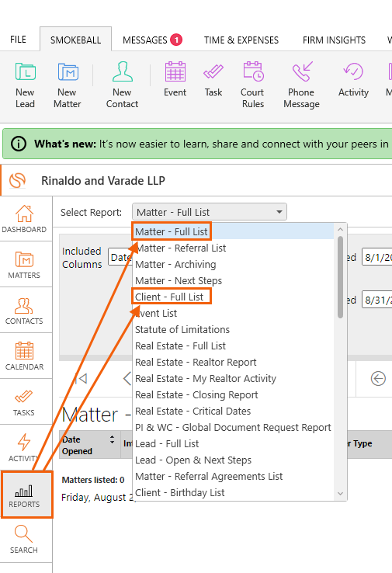392x573 pixels.
Task: Click the circled back arrow button
Action: click(x=378, y=378)
